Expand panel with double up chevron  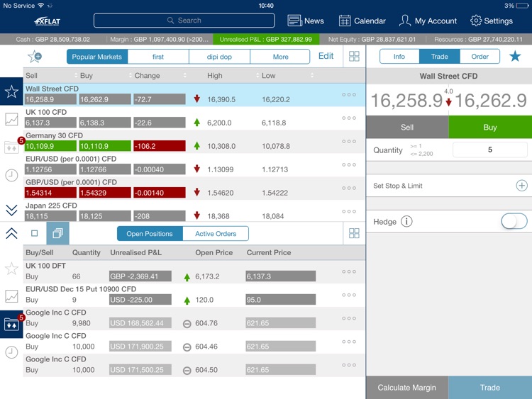(x=11, y=233)
